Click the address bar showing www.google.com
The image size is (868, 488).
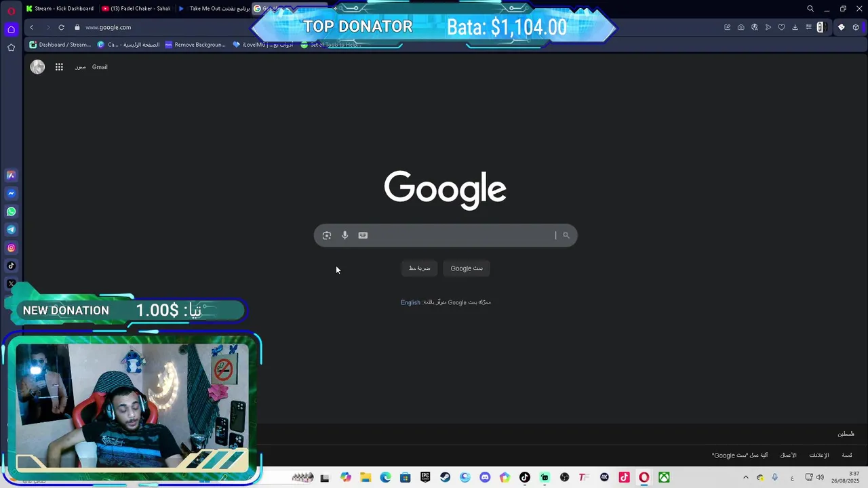(108, 27)
